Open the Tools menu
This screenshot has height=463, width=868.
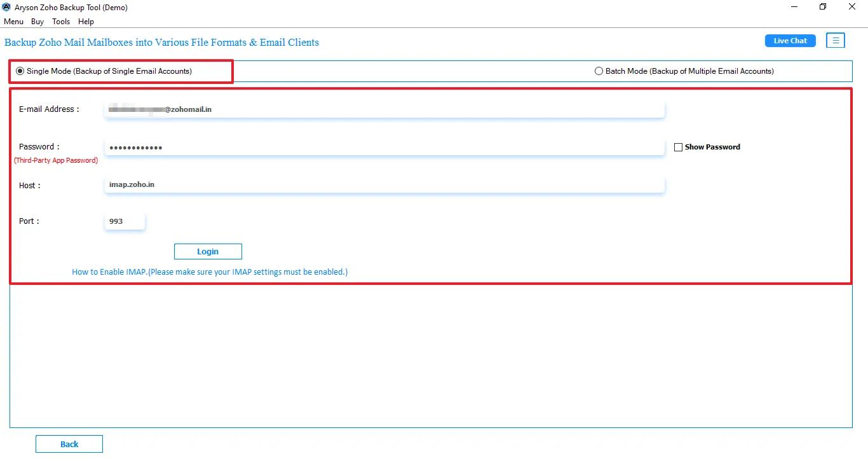(61, 22)
